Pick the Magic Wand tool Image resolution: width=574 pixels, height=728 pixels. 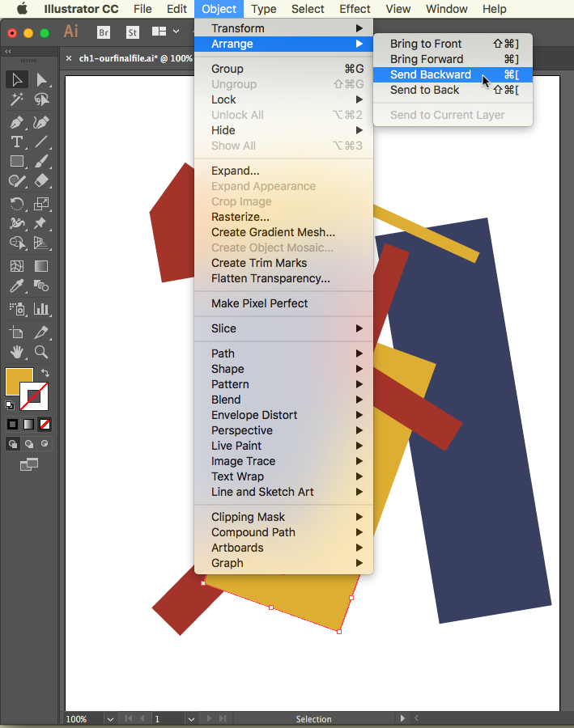click(17, 99)
